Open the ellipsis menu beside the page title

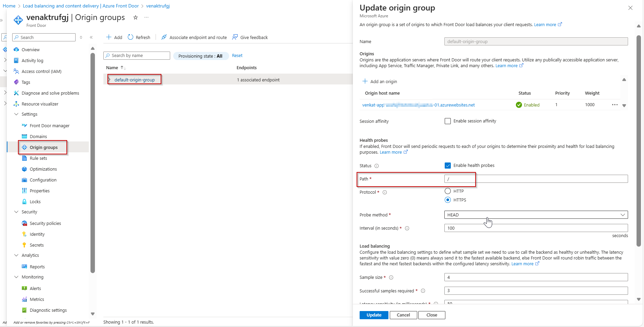[146, 18]
